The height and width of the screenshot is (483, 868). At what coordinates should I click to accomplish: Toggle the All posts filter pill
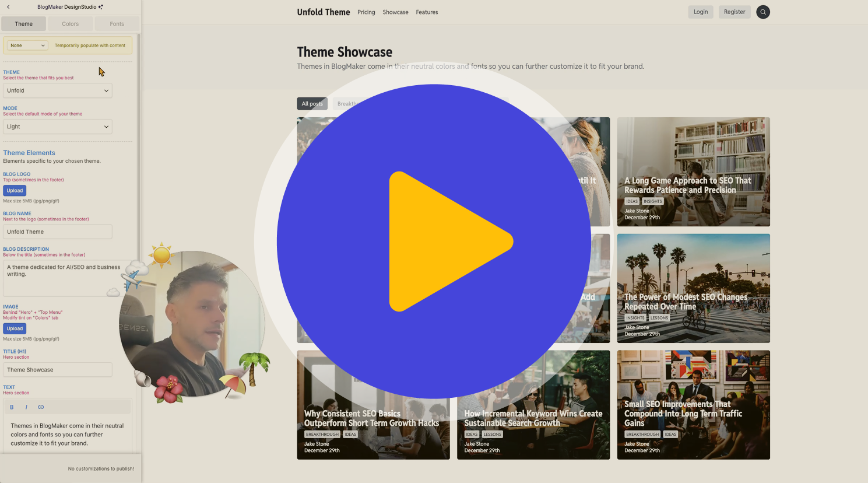coord(312,103)
